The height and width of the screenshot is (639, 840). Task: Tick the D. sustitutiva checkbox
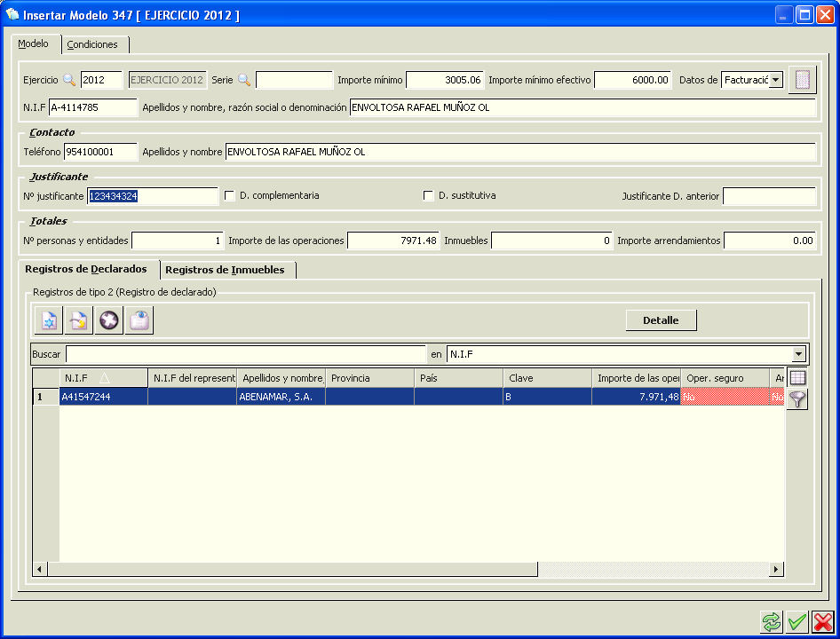click(x=429, y=195)
